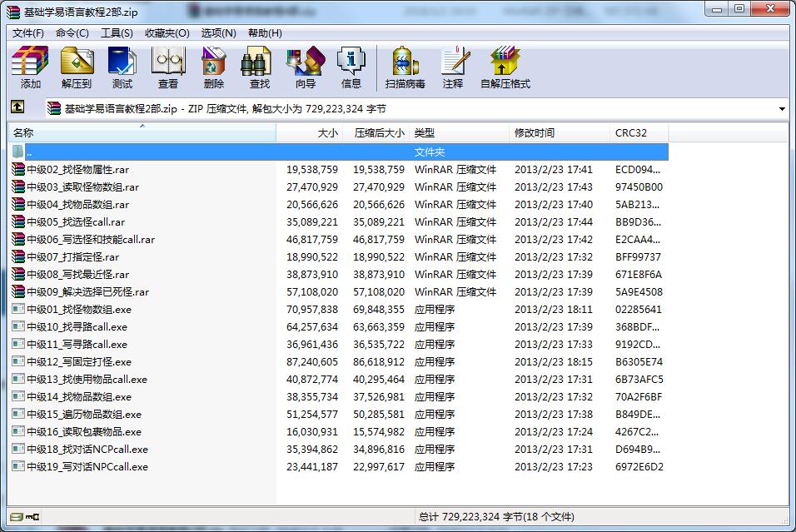The image size is (796, 532).
Task: Show archive 信息 (Info) icon
Action: pyautogui.click(x=351, y=68)
